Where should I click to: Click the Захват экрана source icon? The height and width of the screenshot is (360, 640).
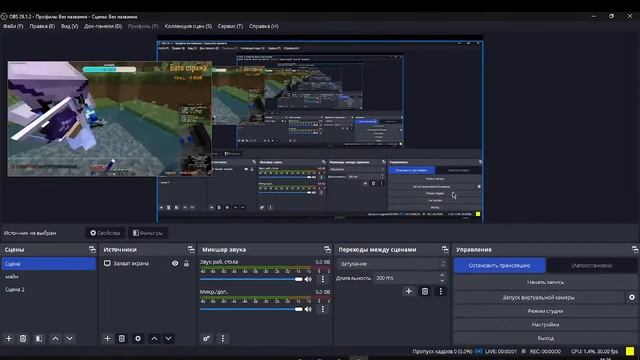click(107, 263)
